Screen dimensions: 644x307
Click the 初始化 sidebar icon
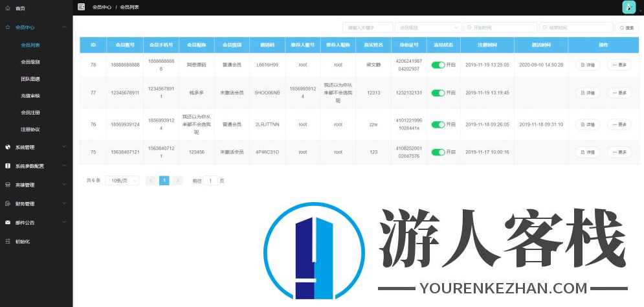(x=8, y=241)
